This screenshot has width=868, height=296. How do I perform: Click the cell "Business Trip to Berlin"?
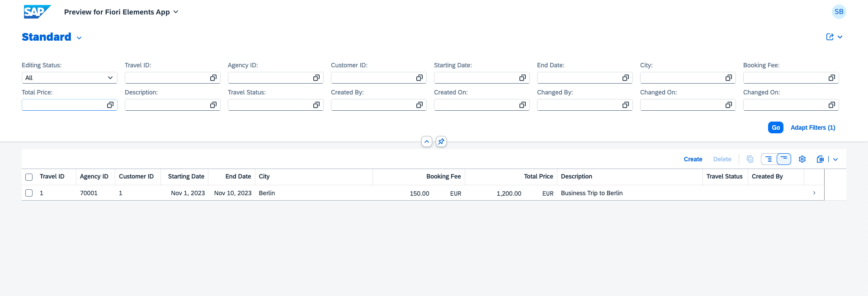click(x=592, y=193)
